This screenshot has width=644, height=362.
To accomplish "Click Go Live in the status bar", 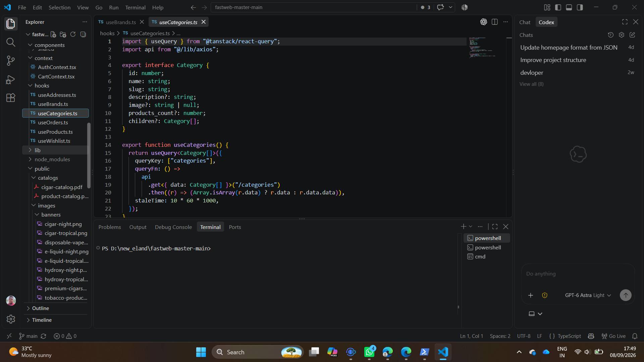I will [x=613, y=336].
